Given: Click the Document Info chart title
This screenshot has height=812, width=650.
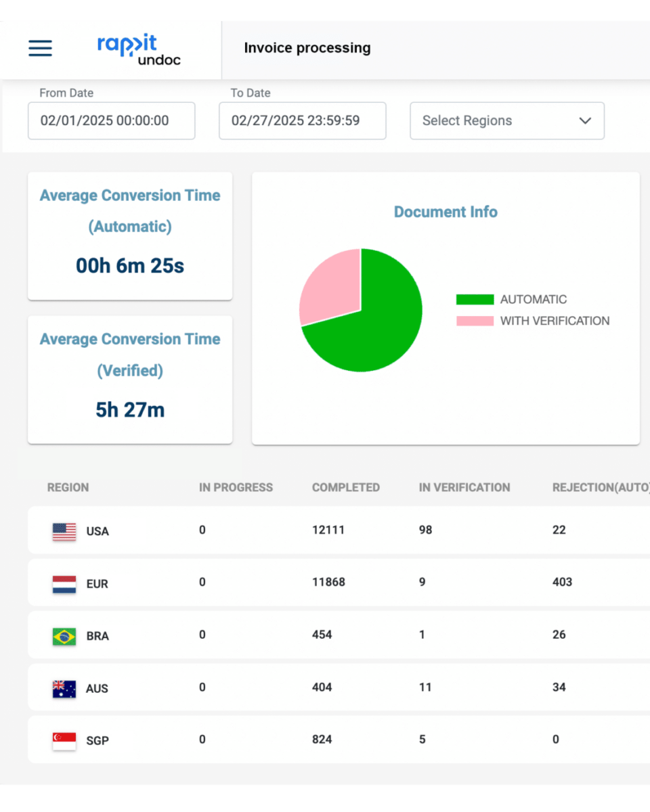Looking at the screenshot, I should point(446,212).
